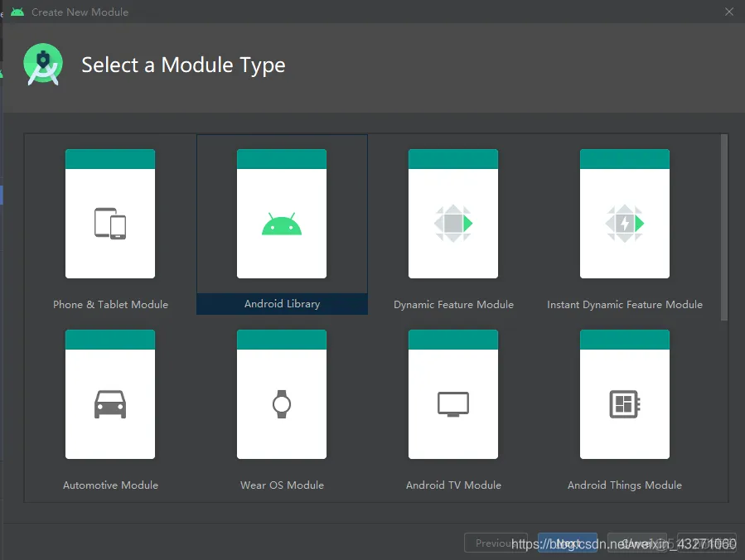Go to the Next step

568,543
